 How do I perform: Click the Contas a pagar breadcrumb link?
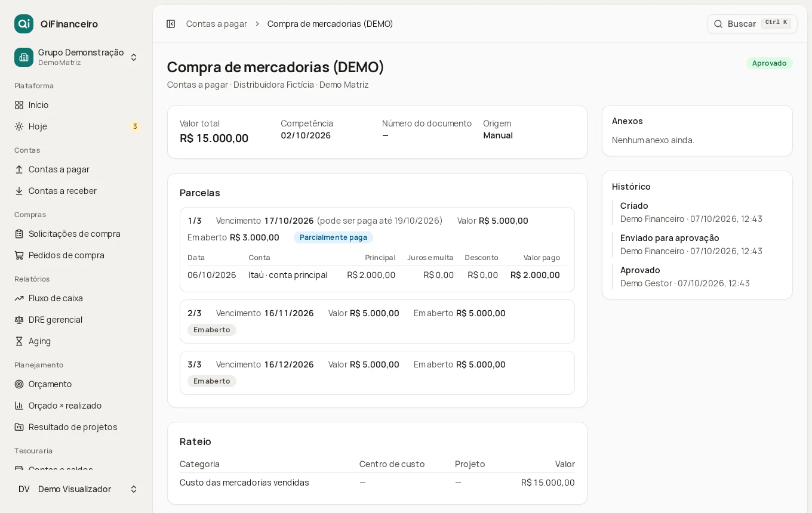217,24
